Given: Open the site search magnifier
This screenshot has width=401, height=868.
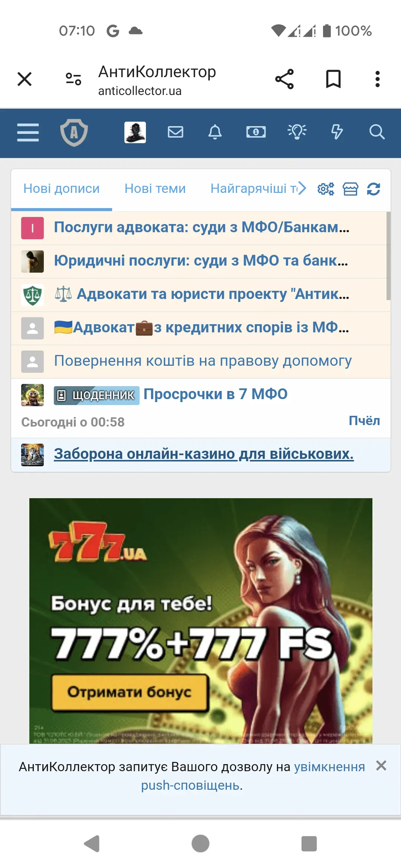Looking at the screenshot, I should click(377, 132).
